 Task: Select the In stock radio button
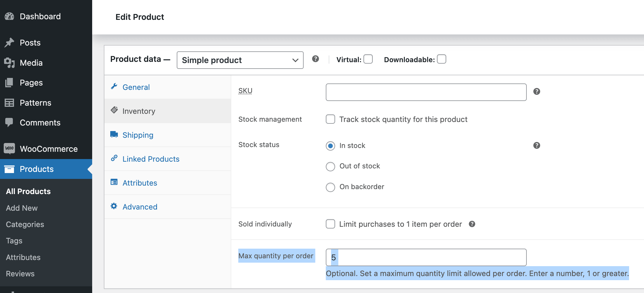click(330, 146)
